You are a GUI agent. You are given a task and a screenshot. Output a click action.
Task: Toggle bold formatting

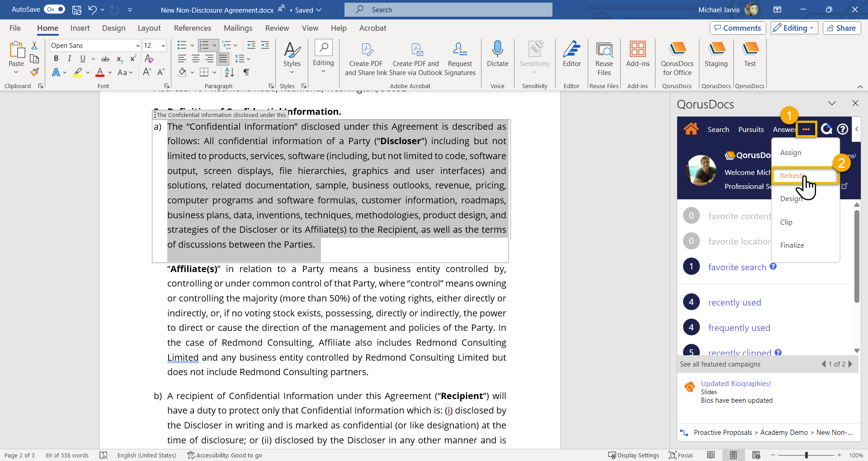tap(56, 59)
